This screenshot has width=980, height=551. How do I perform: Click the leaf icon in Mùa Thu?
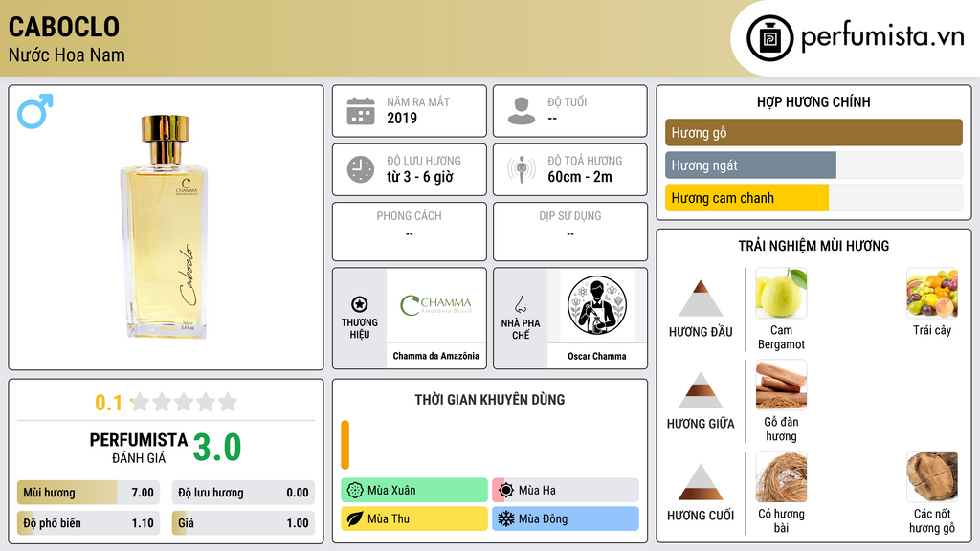[x=355, y=519]
